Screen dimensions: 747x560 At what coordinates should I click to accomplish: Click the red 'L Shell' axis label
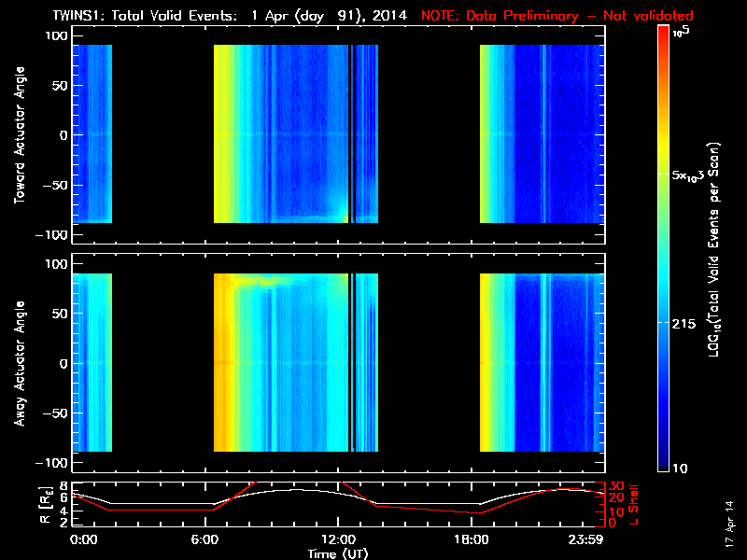pyautogui.click(x=633, y=505)
